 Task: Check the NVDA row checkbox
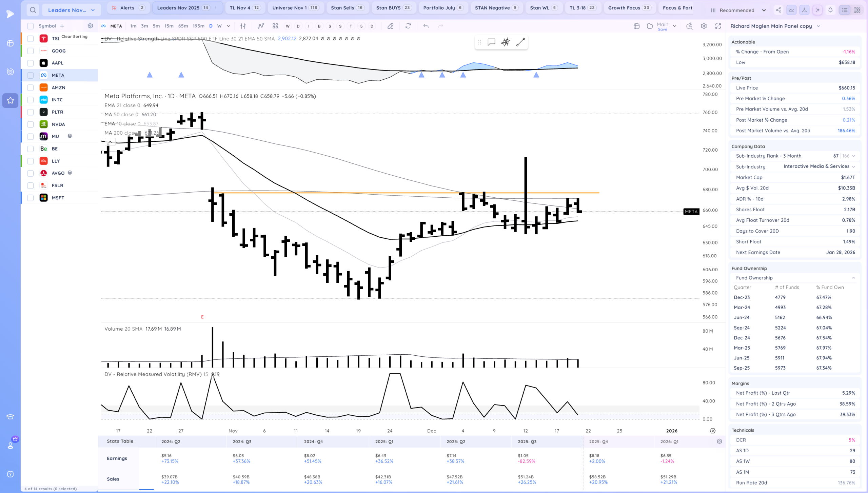tap(31, 124)
